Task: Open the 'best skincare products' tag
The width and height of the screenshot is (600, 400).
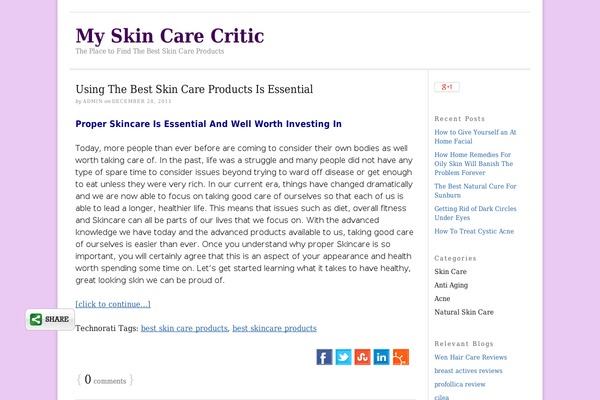Action: [274, 328]
